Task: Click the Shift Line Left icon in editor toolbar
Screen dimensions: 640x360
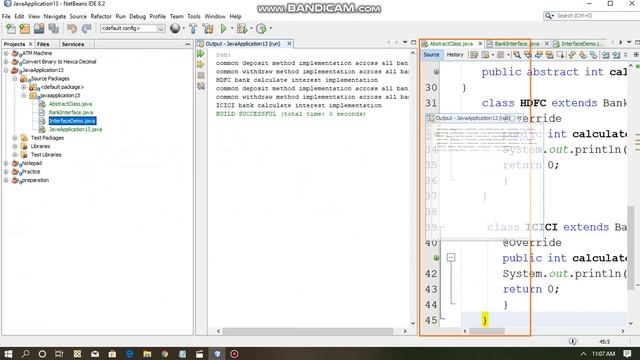Action: pyautogui.click(x=605, y=55)
